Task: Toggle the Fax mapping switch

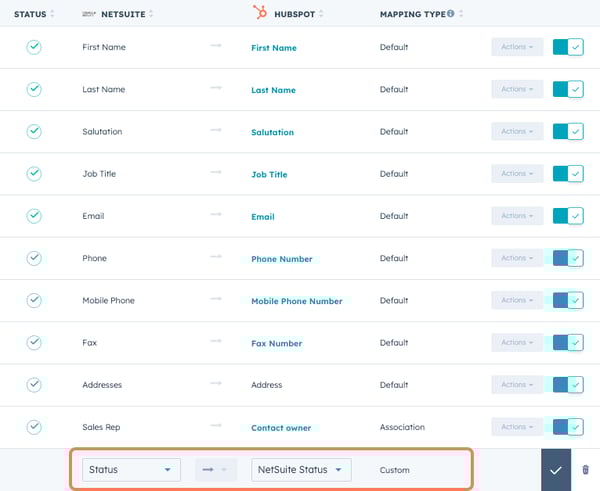Action: (x=568, y=343)
